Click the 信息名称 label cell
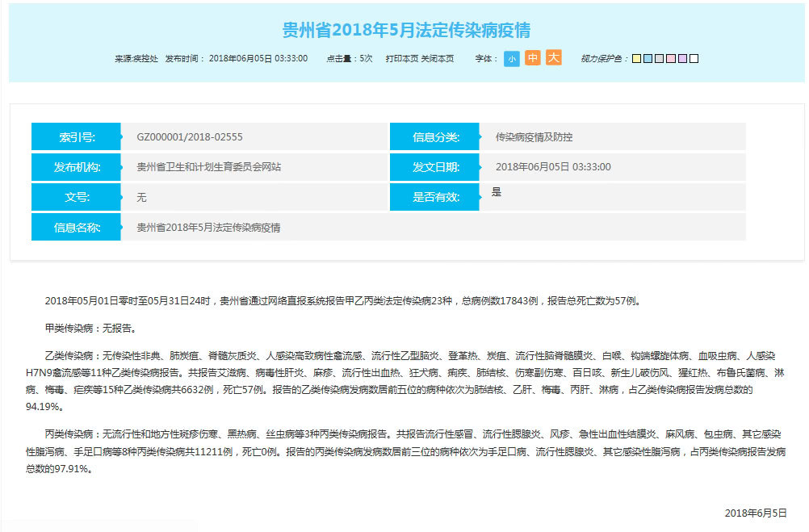Viewport: 809px width, 532px height. [x=76, y=228]
